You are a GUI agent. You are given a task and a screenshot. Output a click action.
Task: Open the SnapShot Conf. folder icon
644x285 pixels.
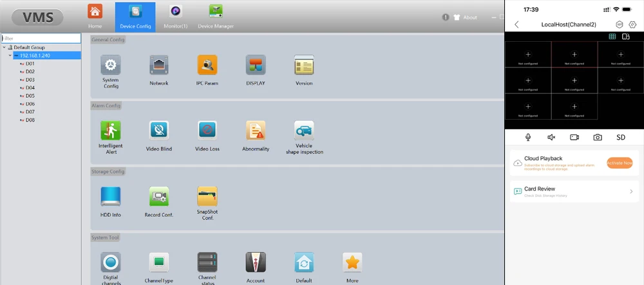(x=207, y=196)
